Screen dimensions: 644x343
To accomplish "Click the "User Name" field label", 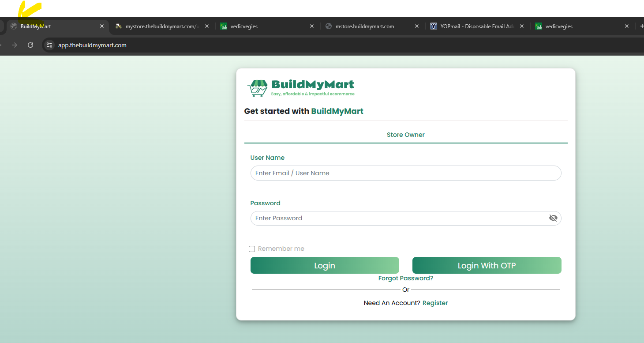I will pyautogui.click(x=267, y=158).
